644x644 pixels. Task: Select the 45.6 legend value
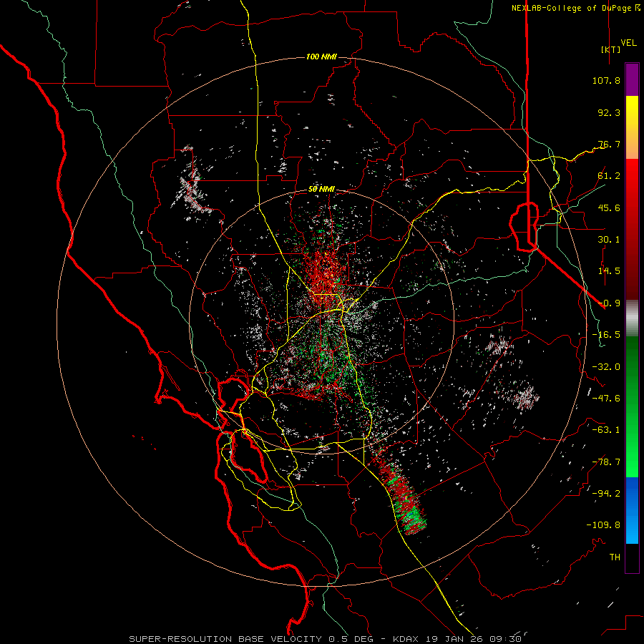pos(609,208)
